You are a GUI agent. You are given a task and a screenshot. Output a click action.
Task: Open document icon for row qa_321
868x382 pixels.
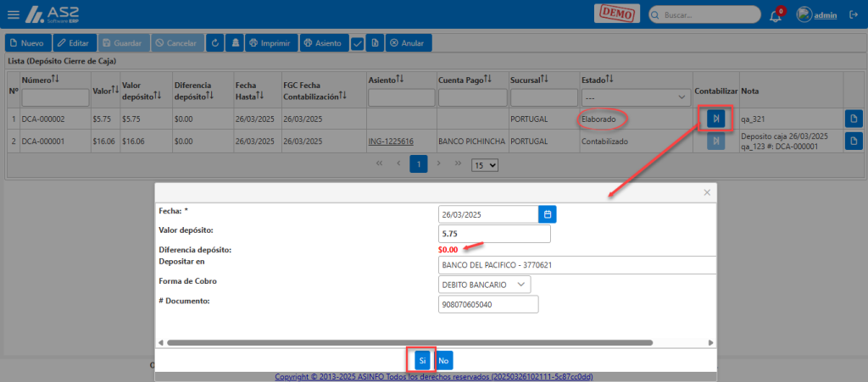pyautogui.click(x=854, y=119)
